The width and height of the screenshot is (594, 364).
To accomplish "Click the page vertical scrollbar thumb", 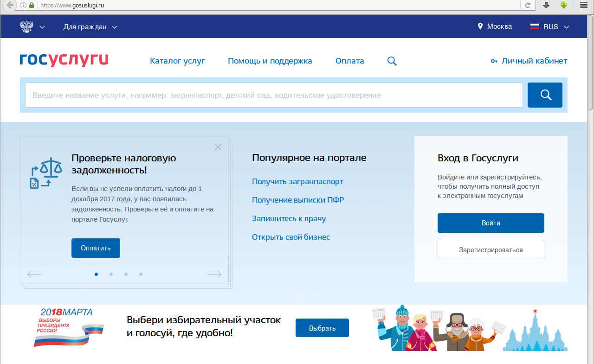I will (590, 63).
